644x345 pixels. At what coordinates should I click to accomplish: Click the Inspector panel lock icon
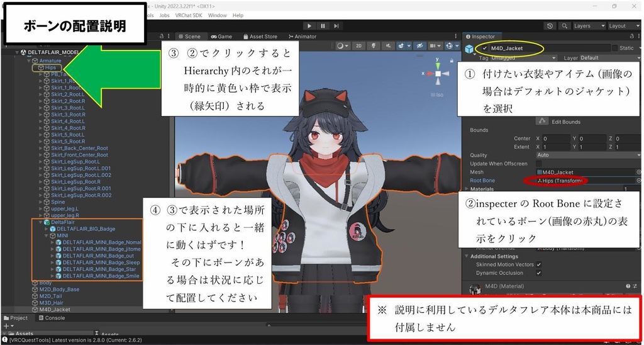[630, 36]
